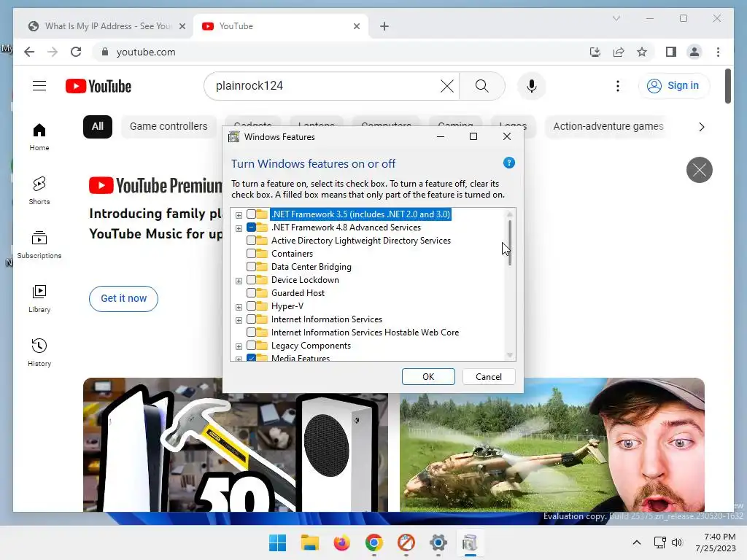Click the YouTube page scrollbar thumb

[727, 86]
